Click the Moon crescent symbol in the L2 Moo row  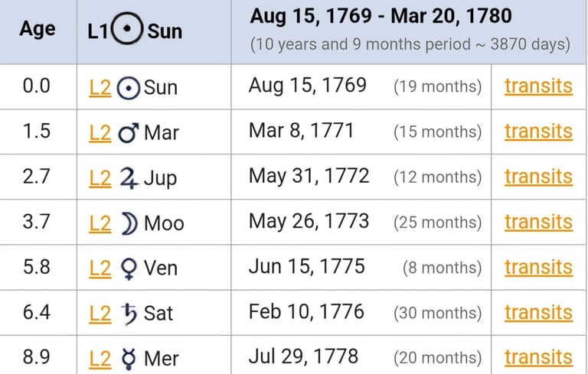click(127, 223)
